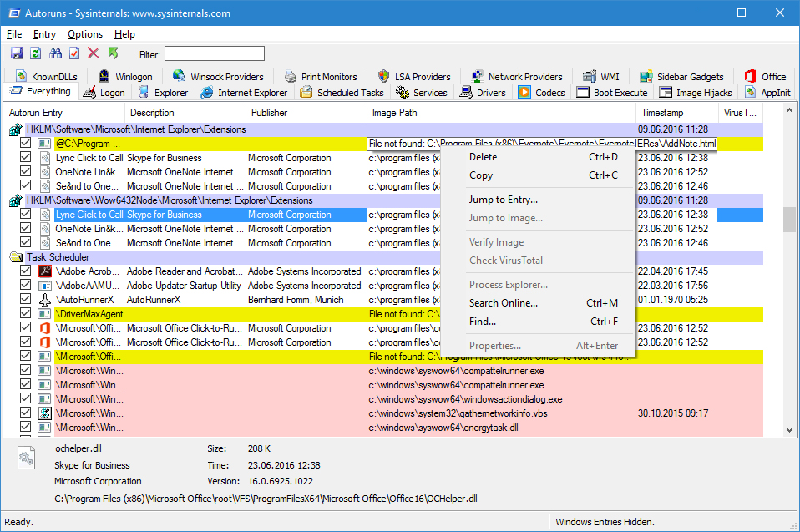Viewport: 800px width, 532px height.
Task: Toggle checkbox for energytask.dll entry
Action: 25,427
